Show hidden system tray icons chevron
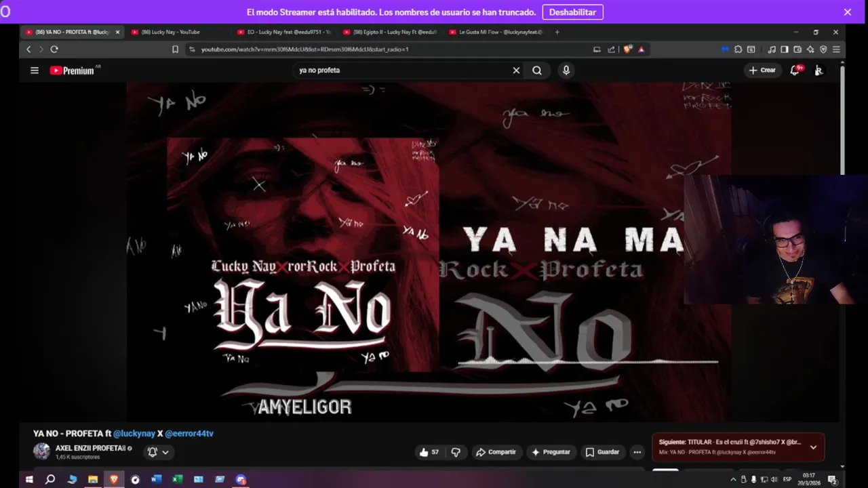Screen dimensions: 868x488 [x=733, y=480]
